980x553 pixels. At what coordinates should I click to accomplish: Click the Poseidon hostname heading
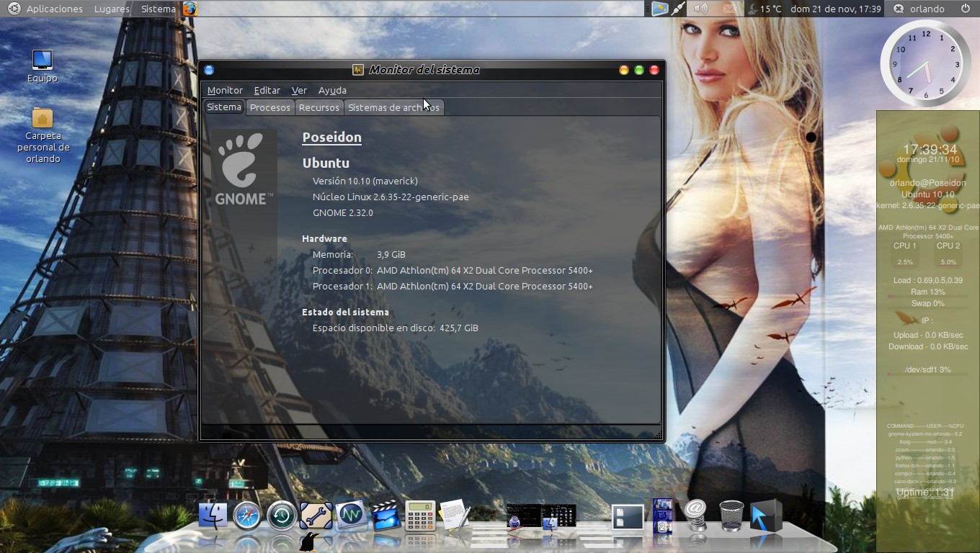331,137
